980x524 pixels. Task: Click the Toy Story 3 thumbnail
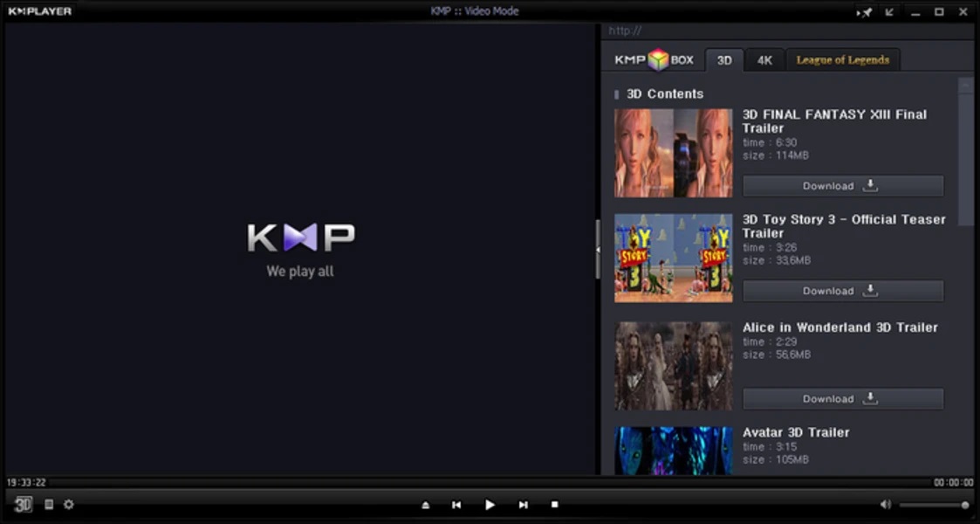672,259
